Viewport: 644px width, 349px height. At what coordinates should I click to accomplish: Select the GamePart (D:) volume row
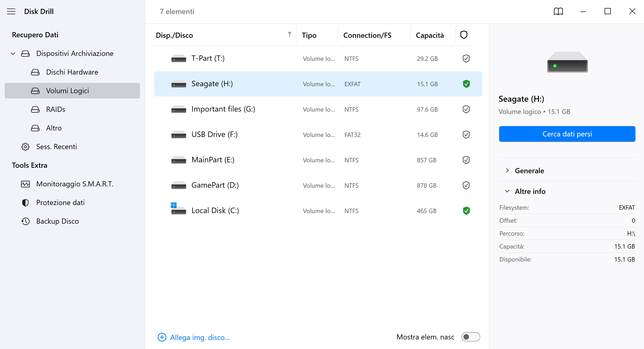pos(318,185)
